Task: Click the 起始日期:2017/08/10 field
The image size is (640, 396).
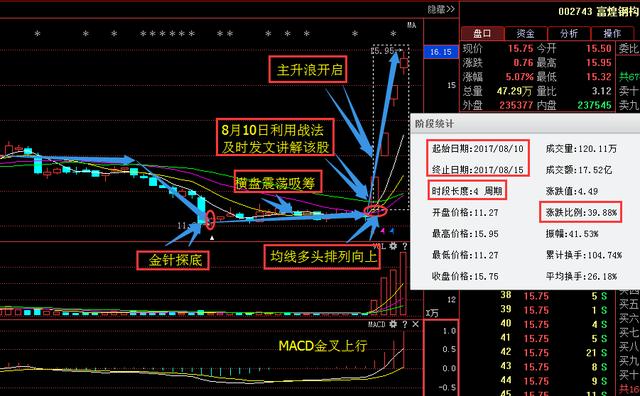Action: [x=478, y=149]
